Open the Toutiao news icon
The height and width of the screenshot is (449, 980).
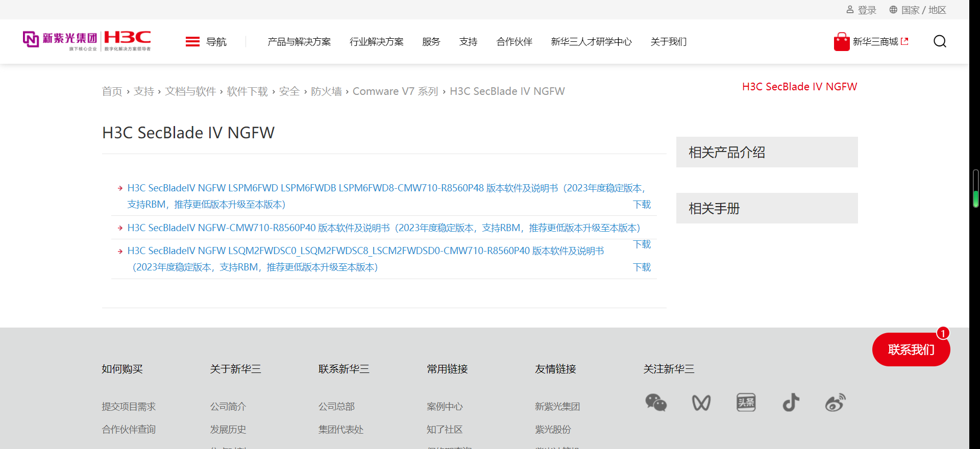click(x=746, y=403)
